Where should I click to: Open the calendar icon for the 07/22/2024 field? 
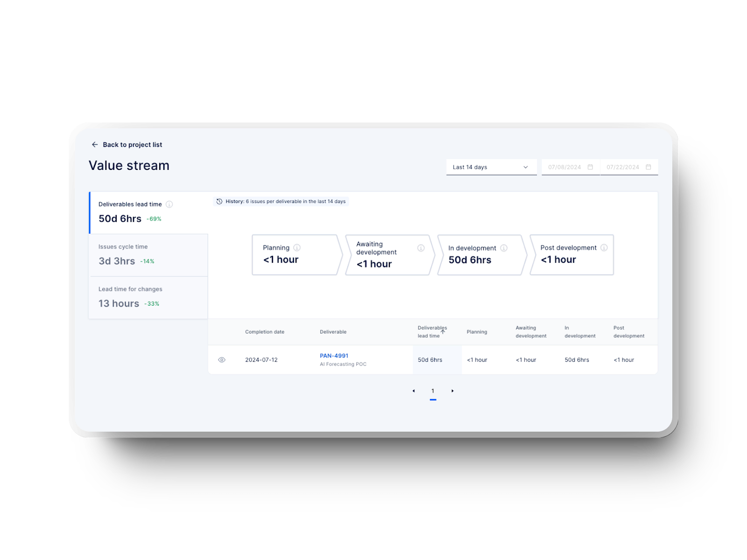click(648, 167)
